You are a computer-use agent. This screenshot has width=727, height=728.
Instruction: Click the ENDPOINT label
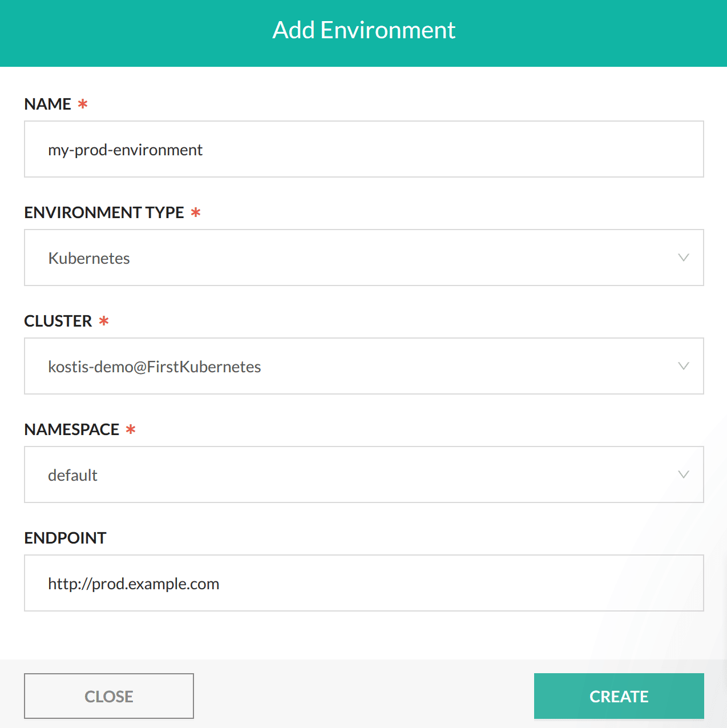pyautogui.click(x=64, y=538)
